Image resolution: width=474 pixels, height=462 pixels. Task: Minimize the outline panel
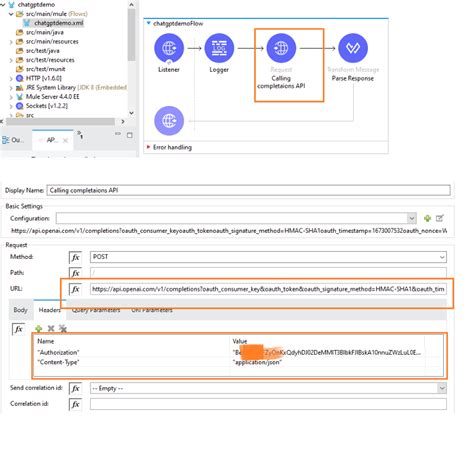tap(118, 134)
